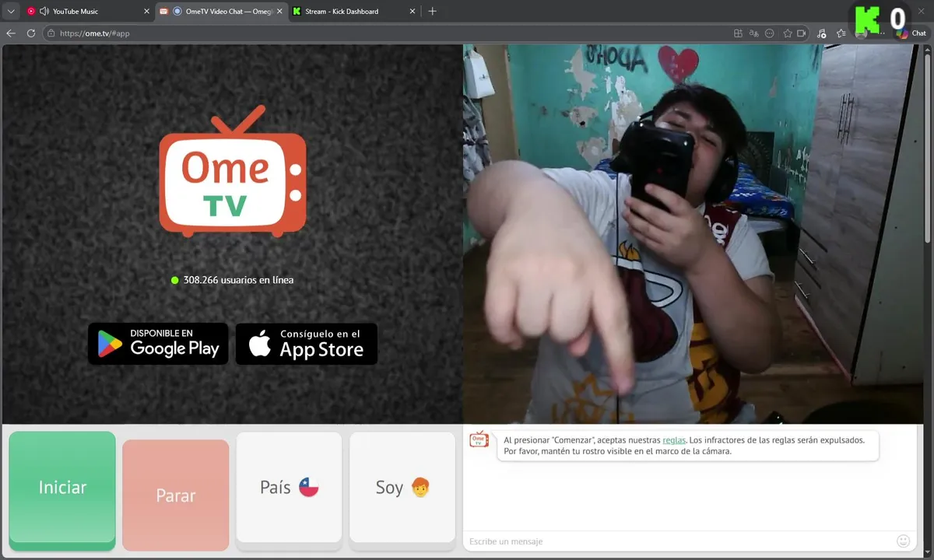The image size is (934, 560).
Task: Bookmark this page with the star
Action: 788,33
